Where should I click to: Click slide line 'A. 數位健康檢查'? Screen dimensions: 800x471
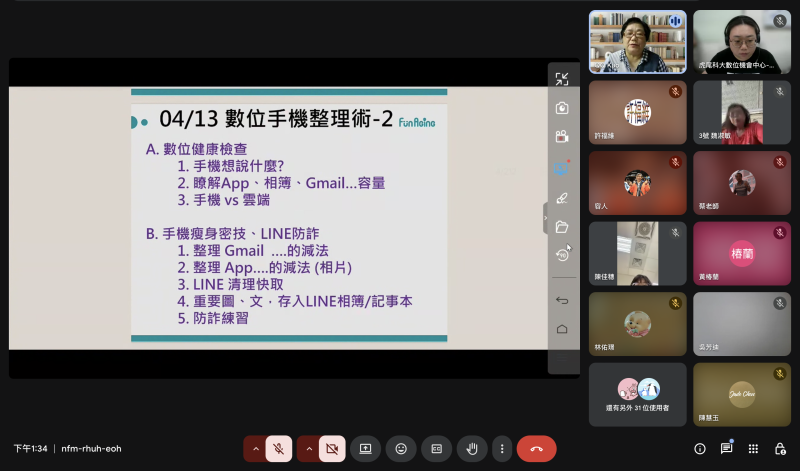[196, 149]
